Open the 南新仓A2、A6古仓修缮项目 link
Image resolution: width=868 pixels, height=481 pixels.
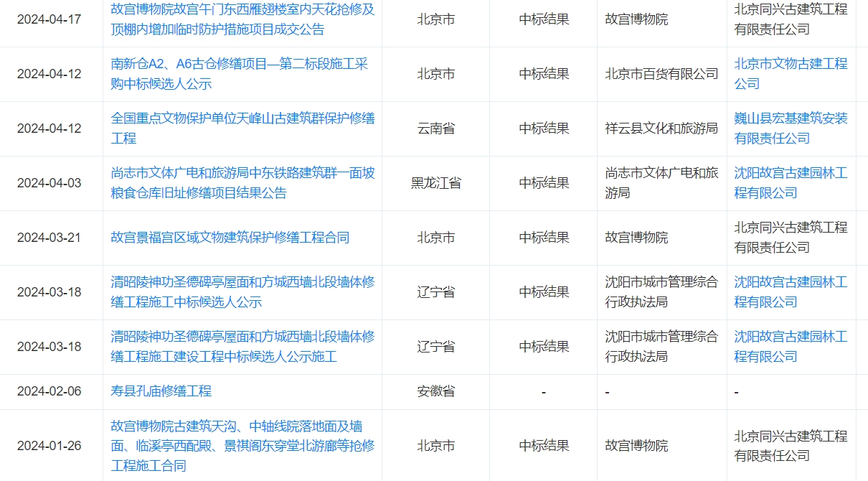point(239,74)
